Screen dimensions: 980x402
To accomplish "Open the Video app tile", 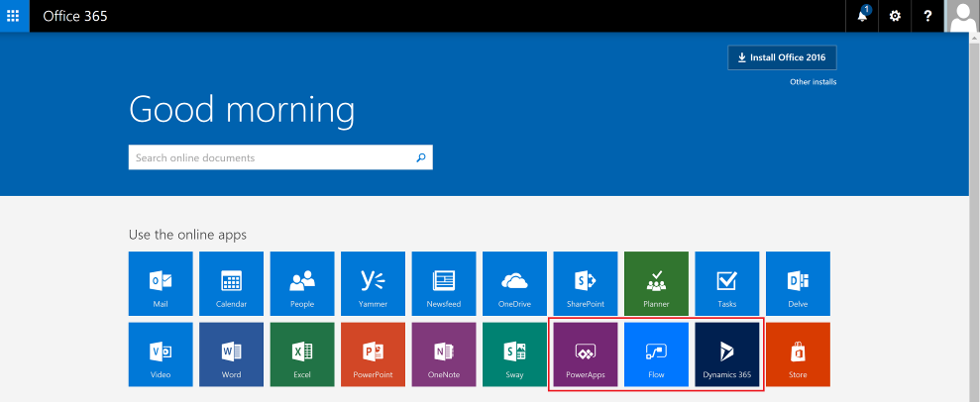I will coord(161,354).
